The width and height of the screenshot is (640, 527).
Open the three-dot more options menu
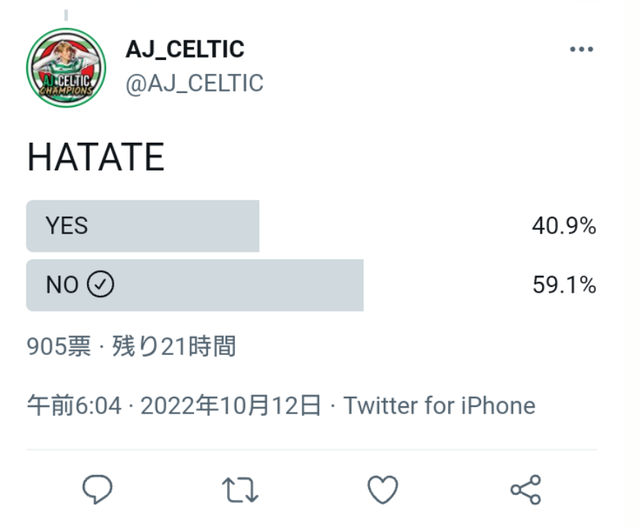click(x=581, y=50)
